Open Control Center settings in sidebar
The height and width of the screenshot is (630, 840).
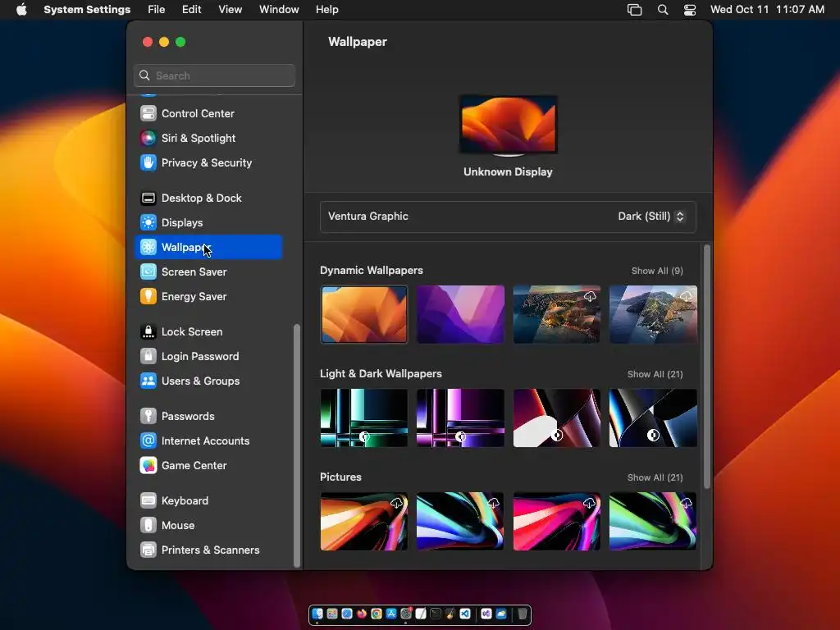pos(208,113)
